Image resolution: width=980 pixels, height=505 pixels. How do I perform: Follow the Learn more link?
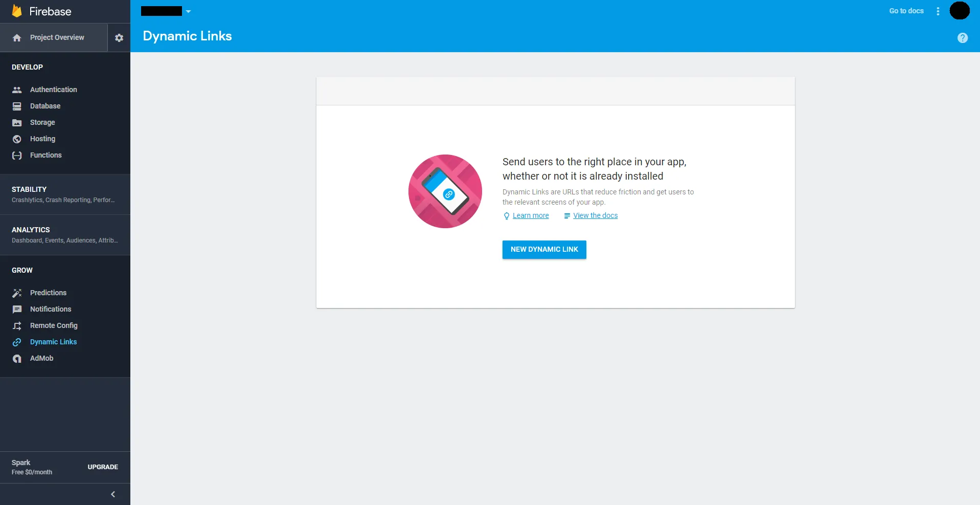531,216
